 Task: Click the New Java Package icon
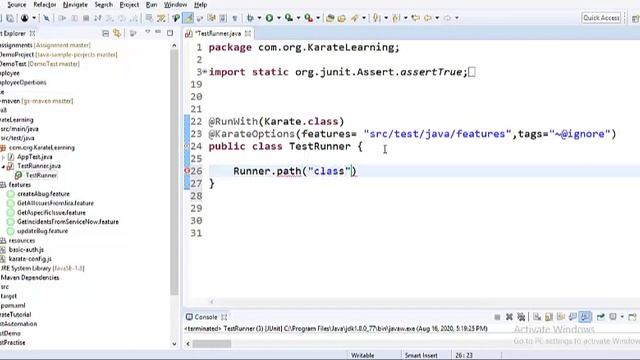[330, 18]
